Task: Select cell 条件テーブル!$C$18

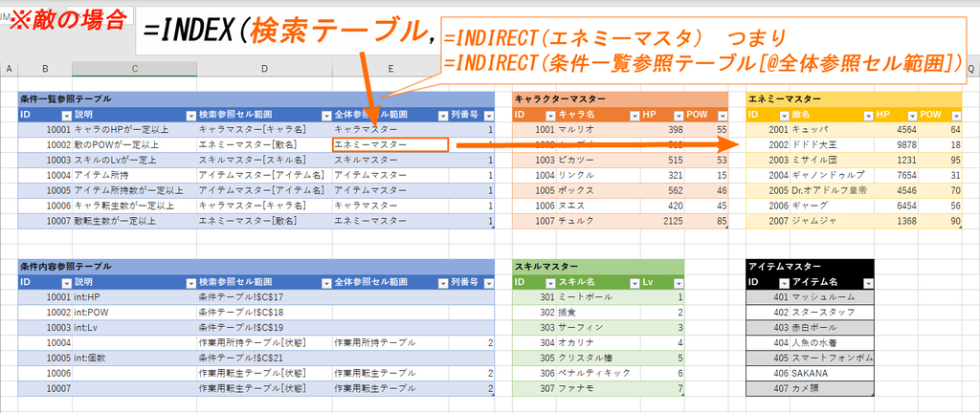Action: [x=264, y=312]
